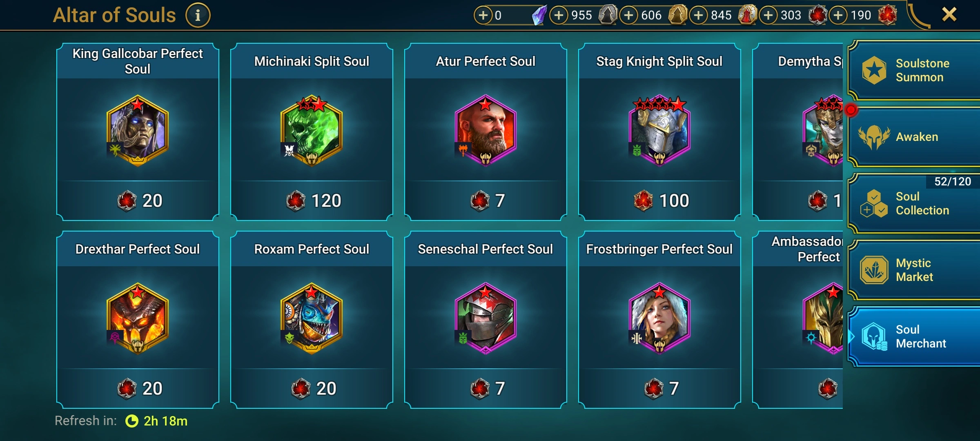This screenshot has height=441, width=980.
Task: Buy Frostbringer Perfect Soul for 7
Action: 660,388
